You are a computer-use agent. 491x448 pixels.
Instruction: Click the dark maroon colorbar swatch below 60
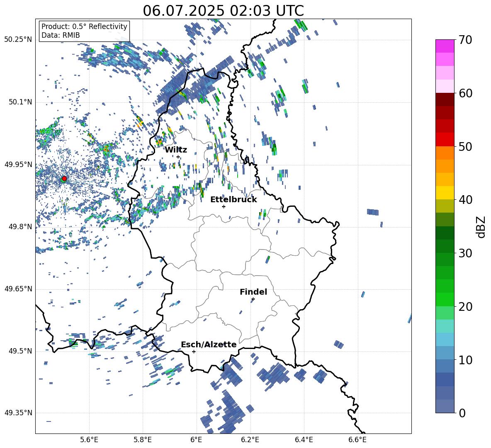[445, 99]
